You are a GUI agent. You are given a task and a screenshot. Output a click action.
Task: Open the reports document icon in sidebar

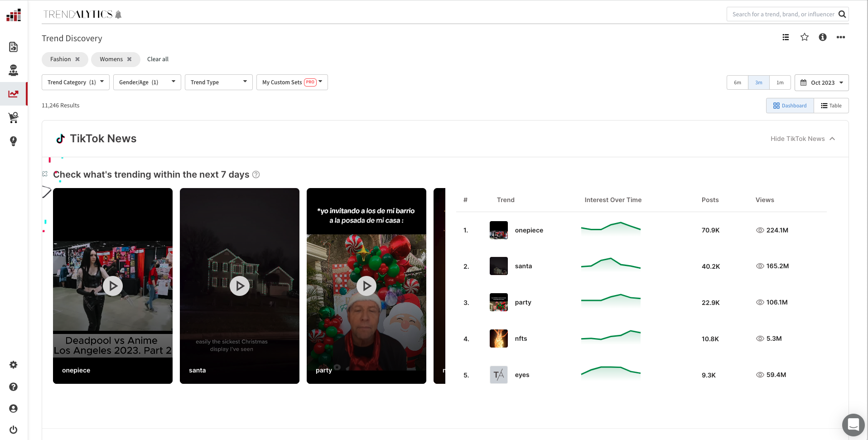tap(14, 47)
